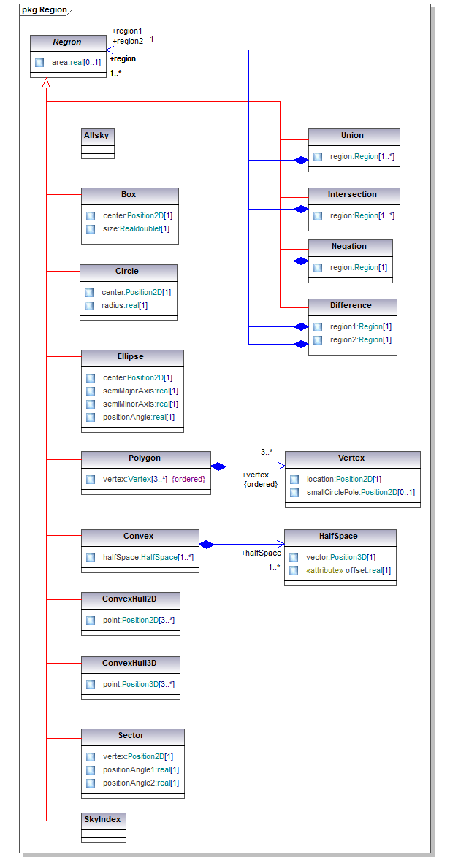Screen dimensions: 450x868
Task: Click the ConvexHull2D class header
Action: click(x=129, y=599)
